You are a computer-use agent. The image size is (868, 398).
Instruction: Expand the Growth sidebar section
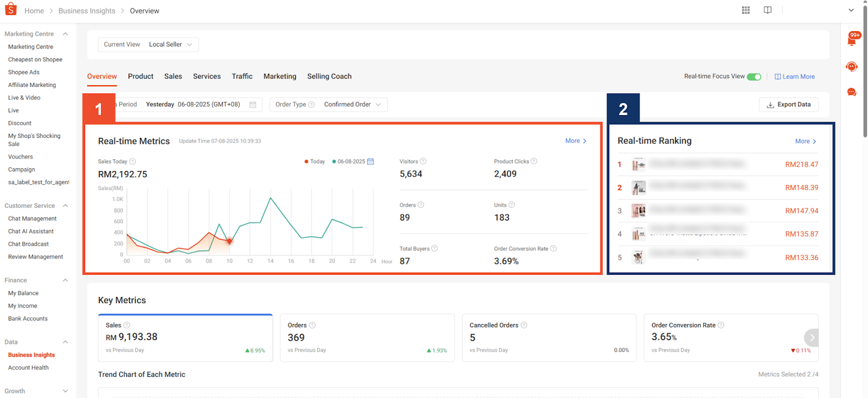pos(65,391)
